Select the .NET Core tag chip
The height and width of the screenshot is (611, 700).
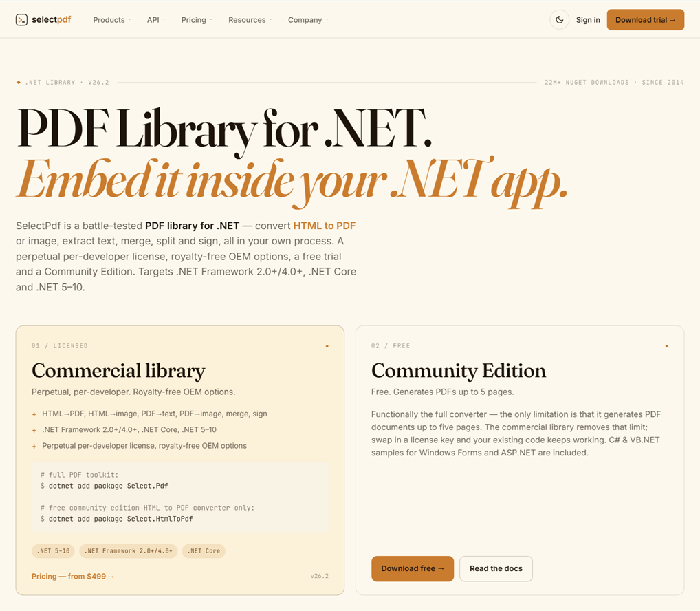[204, 550]
